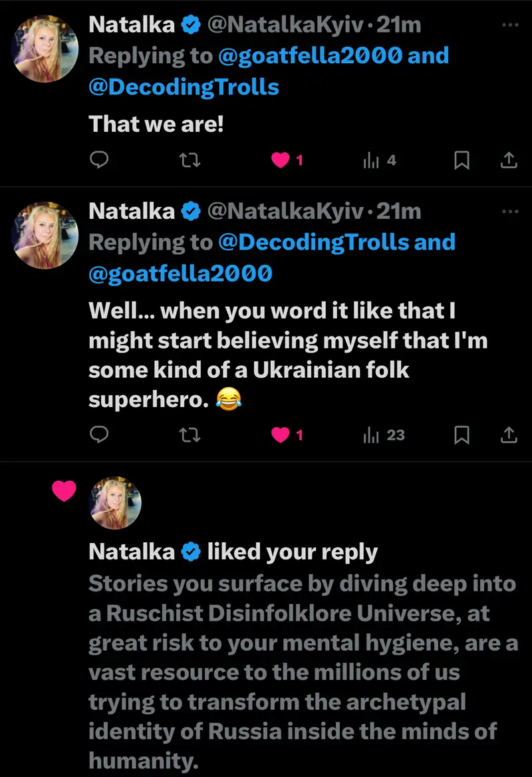Share the "That we are!" tweet
The image size is (532, 777).
(508, 160)
